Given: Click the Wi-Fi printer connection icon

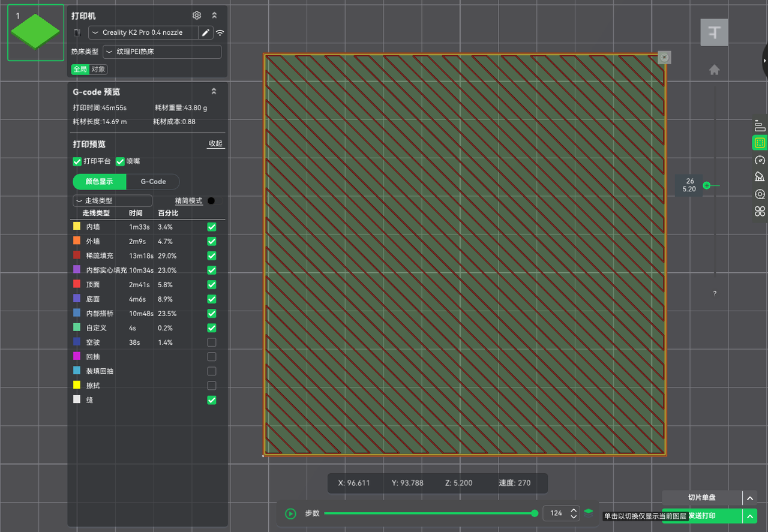Looking at the screenshot, I should click(x=220, y=32).
